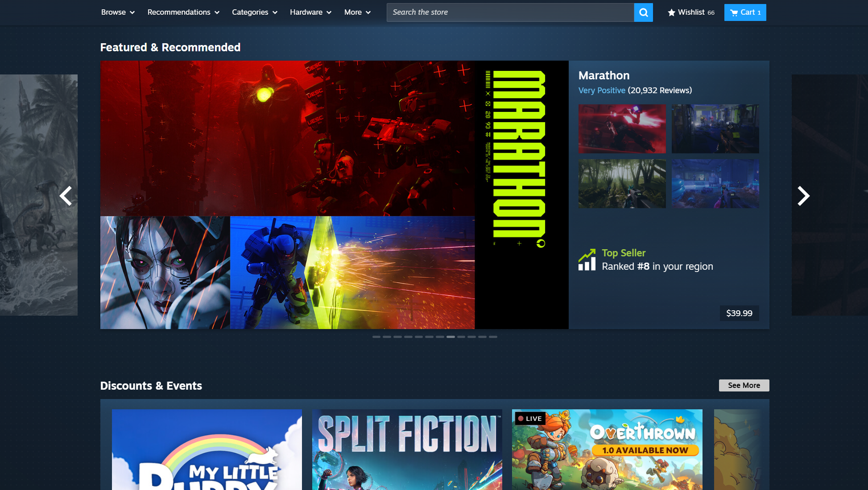Select the currently active carousel dot
The image size is (868, 490).
451,337
